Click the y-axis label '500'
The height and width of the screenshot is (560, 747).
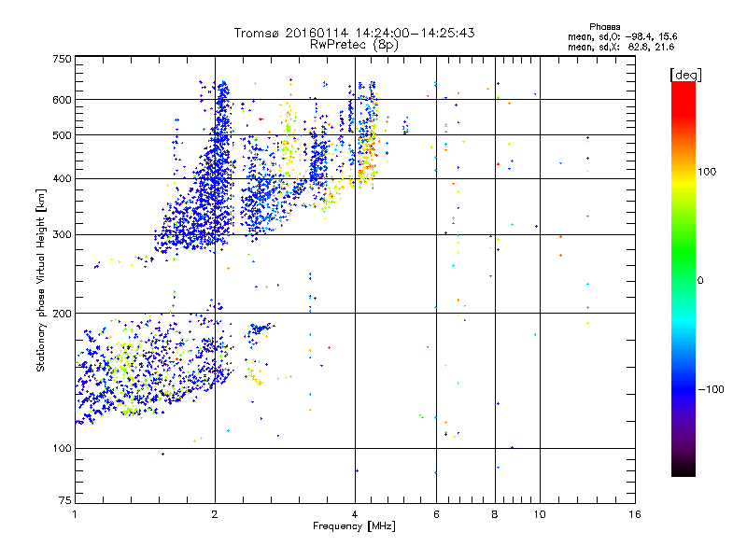(x=62, y=135)
